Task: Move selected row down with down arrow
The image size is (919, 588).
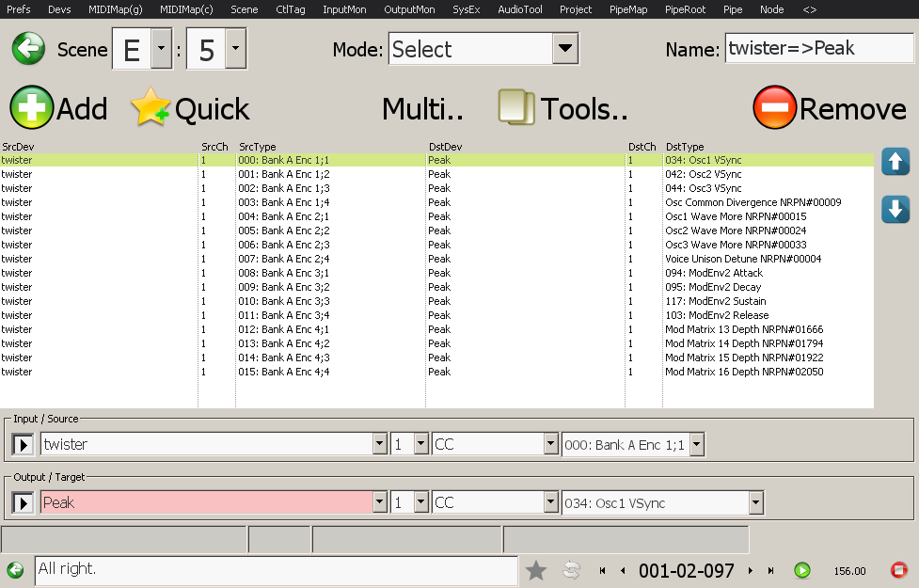Action: pyautogui.click(x=895, y=210)
